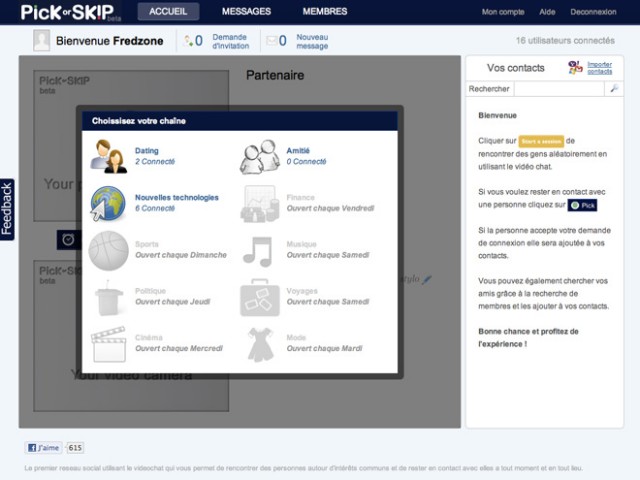Click the Aide link

(547, 12)
